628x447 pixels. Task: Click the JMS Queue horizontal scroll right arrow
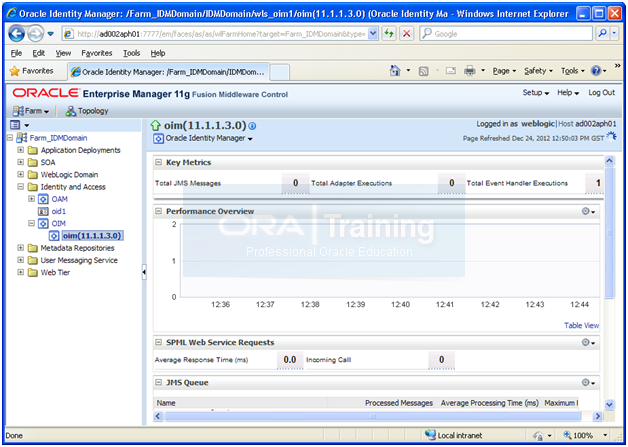(598, 416)
